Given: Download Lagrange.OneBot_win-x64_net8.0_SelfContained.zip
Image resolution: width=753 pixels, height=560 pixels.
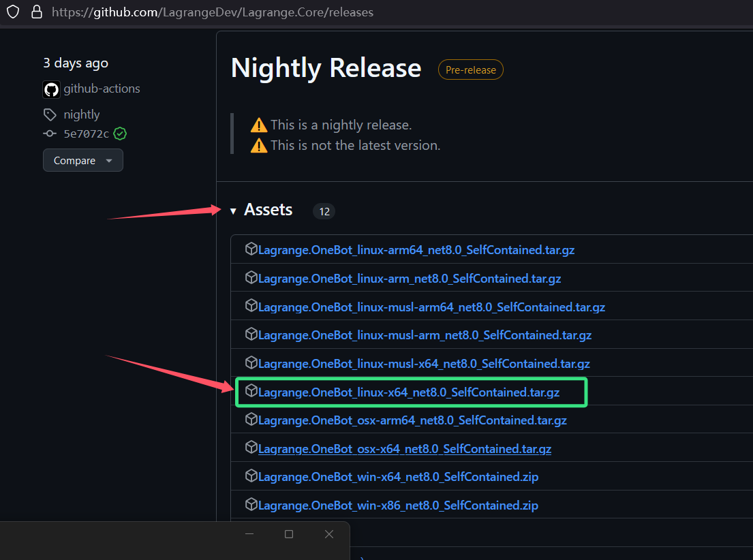Looking at the screenshot, I should coord(398,477).
